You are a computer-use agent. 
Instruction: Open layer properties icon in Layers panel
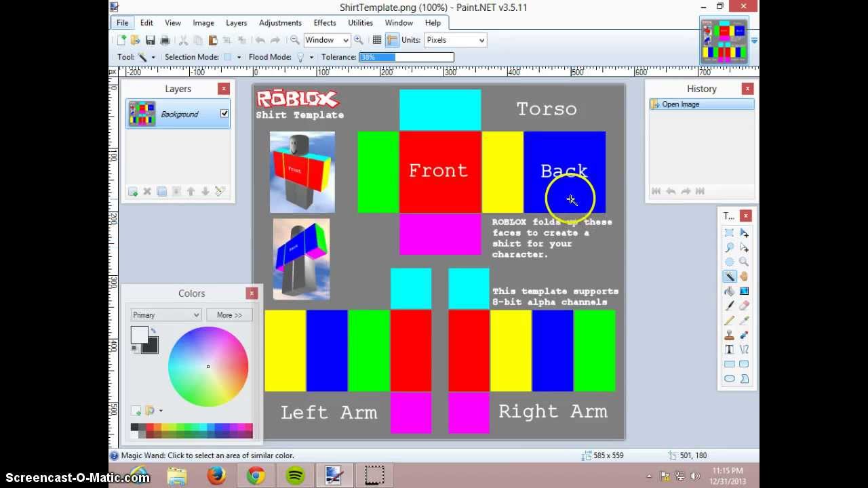(x=220, y=192)
